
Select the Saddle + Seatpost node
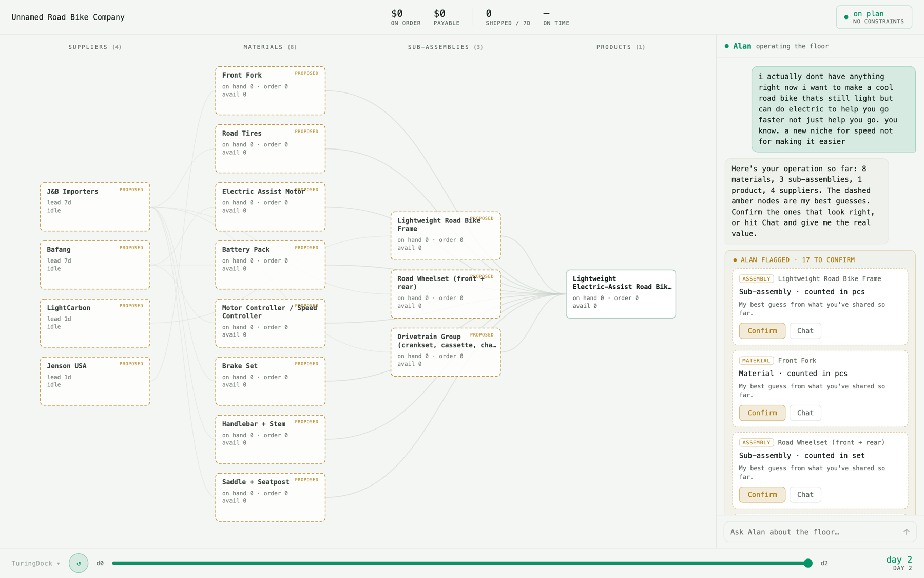(x=270, y=497)
